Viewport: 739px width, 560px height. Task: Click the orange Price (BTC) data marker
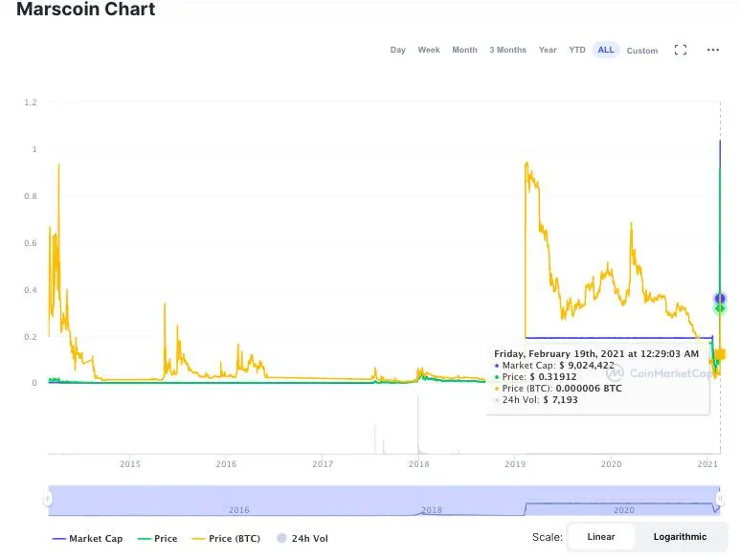[x=720, y=354]
